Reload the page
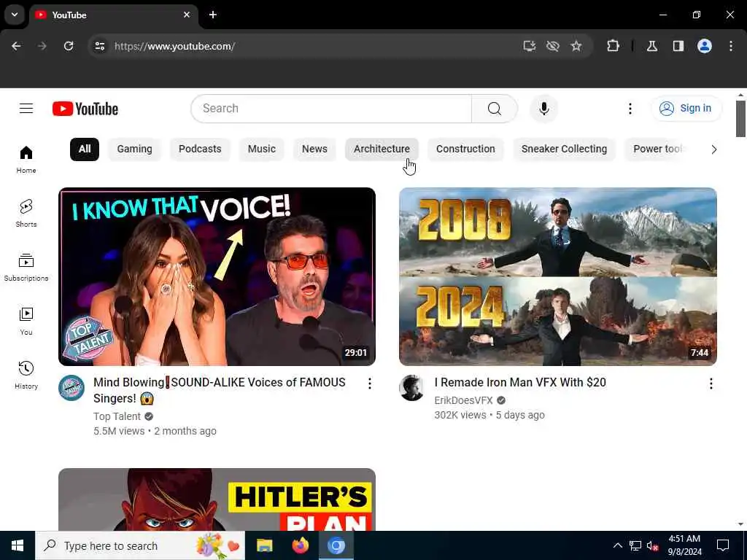The image size is (747, 560). tap(69, 46)
